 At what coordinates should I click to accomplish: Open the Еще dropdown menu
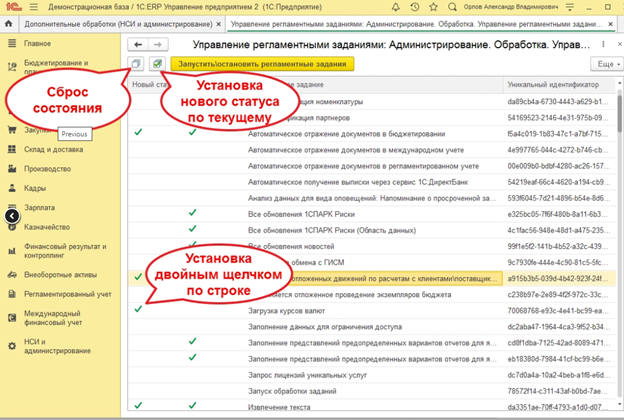pos(604,63)
